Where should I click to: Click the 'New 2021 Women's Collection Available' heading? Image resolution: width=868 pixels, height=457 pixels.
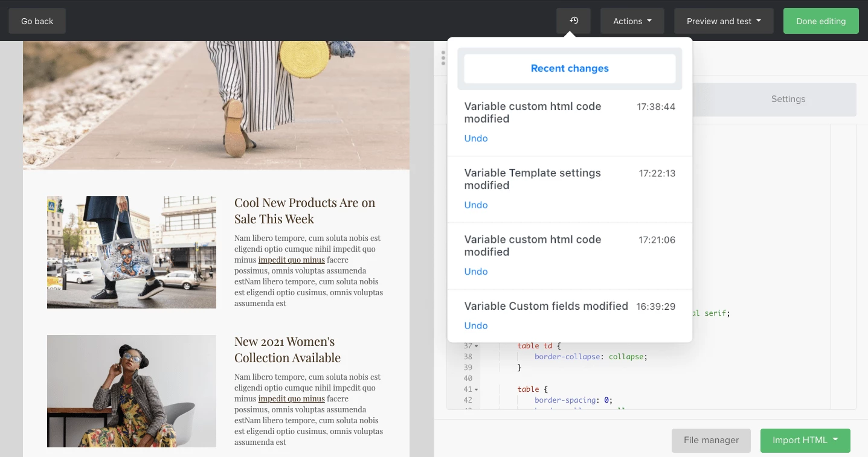click(x=288, y=350)
